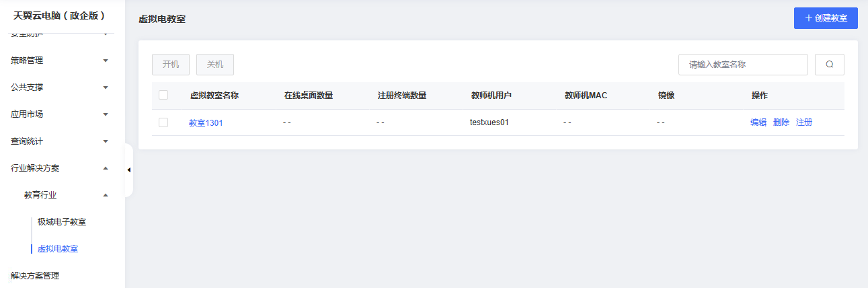Check the box for 教室1301 row

click(x=163, y=122)
